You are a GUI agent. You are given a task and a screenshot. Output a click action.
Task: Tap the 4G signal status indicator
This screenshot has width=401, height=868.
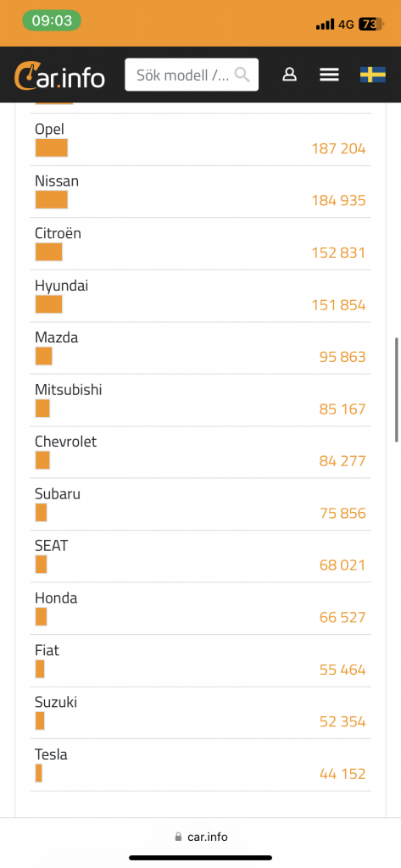point(346,25)
